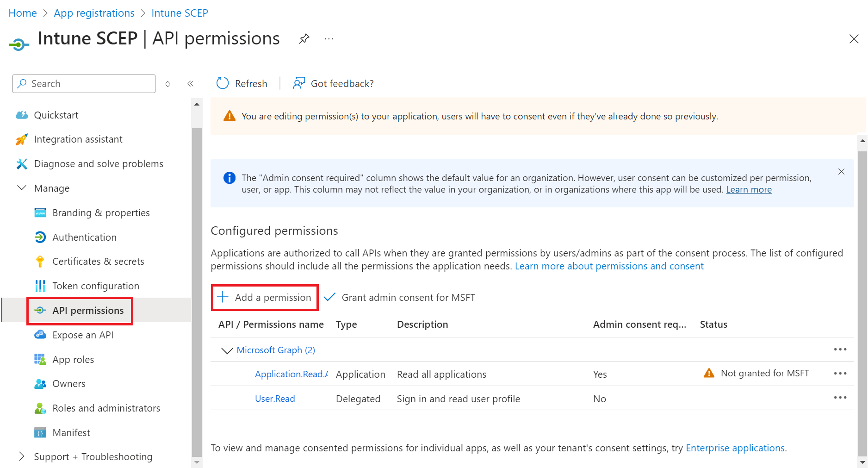Grant admin consent for MSFT
The image size is (868, 468).
pos(400,298)
